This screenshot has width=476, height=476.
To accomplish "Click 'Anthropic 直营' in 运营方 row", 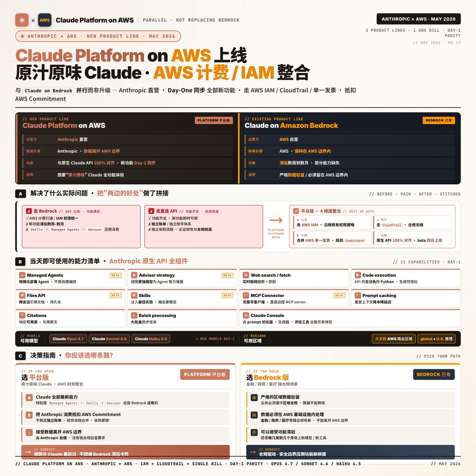I will tap(72, 140).
